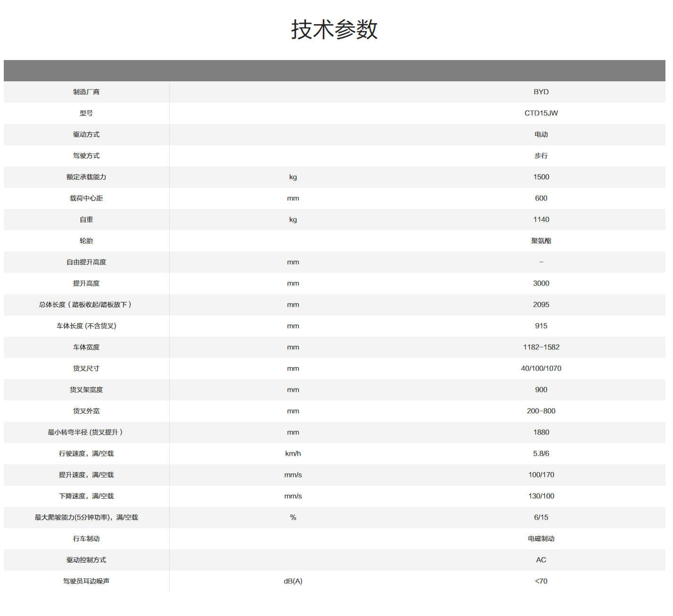
Task: Click the 步行 driving mode value
Action: [x=541, y=156]
